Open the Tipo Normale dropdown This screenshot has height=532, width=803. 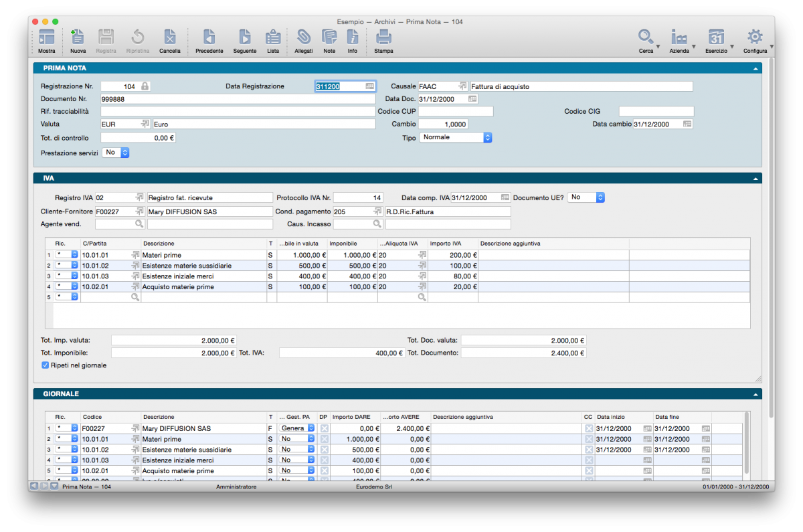456,137
